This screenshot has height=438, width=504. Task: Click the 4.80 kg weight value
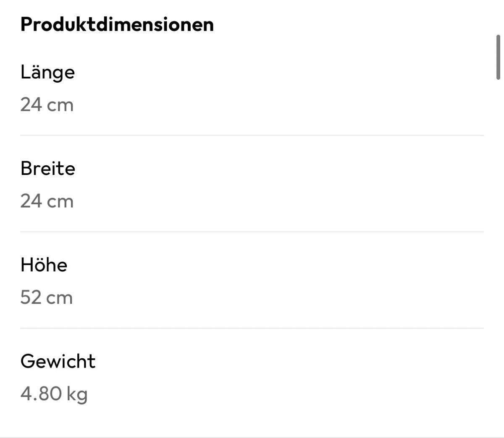coord(54,394)
